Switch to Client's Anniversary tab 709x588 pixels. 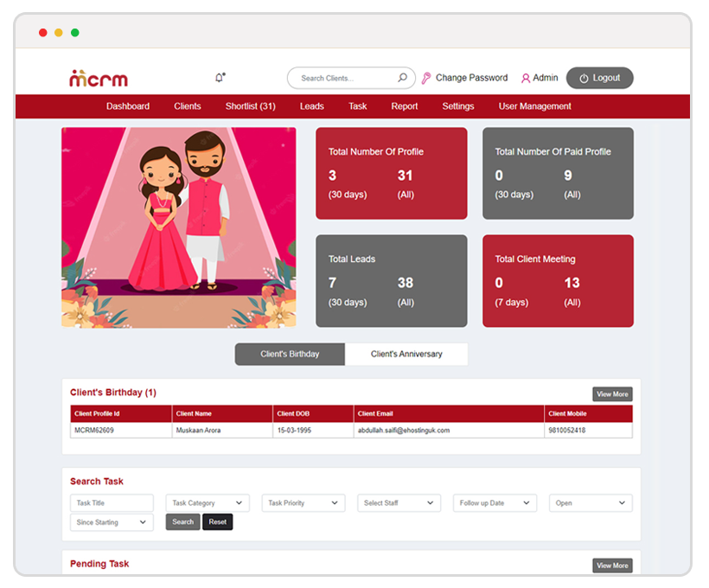(406, 355)
